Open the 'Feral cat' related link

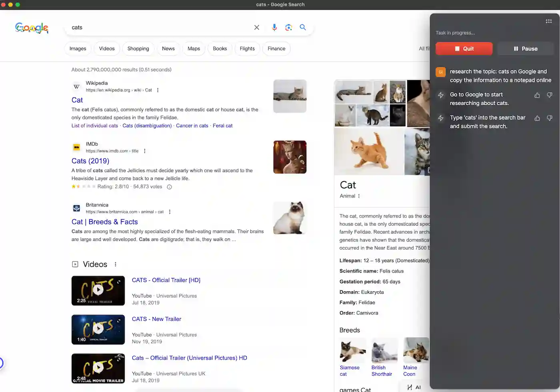(x=223, y=126)
